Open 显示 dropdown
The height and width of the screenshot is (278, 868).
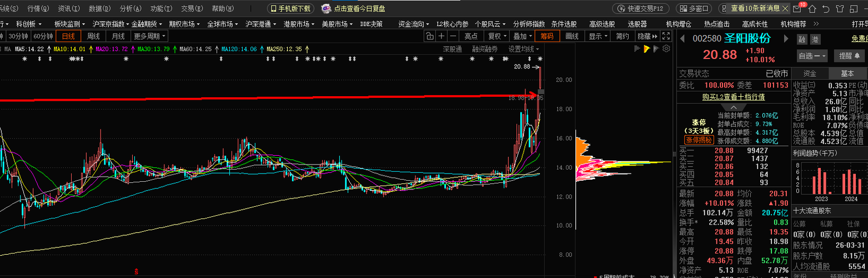tap(598, 36)
